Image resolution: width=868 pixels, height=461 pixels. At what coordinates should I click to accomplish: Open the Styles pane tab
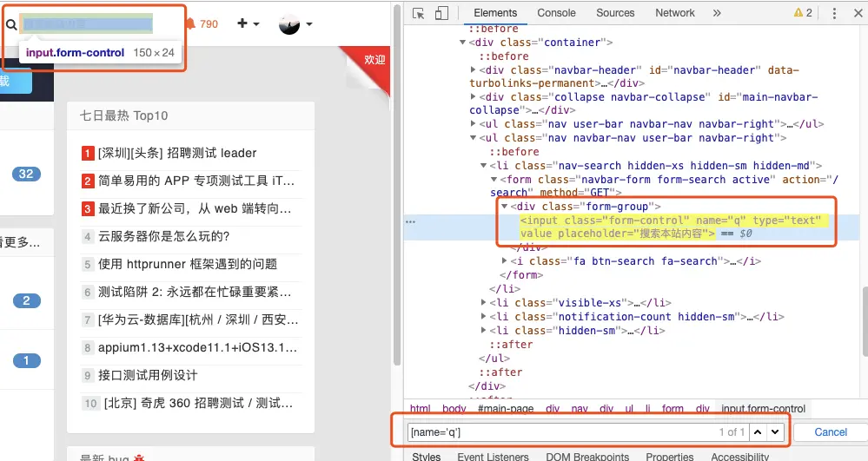pyautogui.click(x=427, y=457)
